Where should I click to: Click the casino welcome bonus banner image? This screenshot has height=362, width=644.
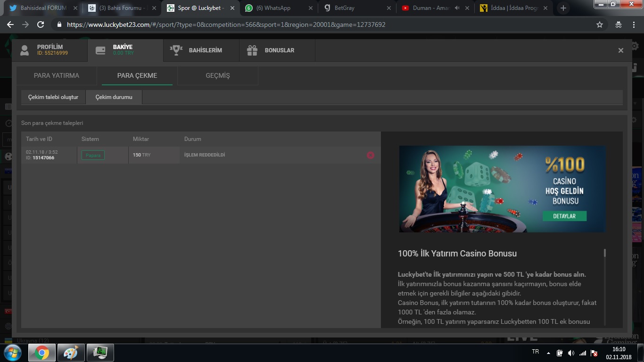pos(502,189)
